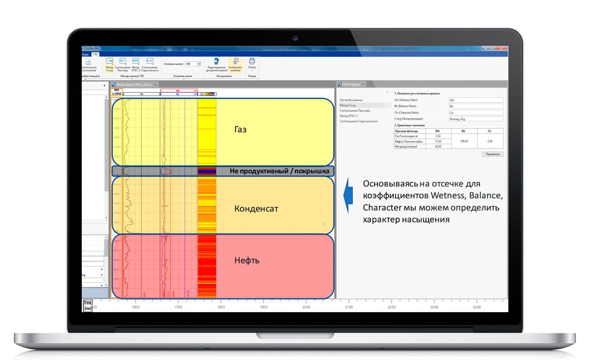Image resolution: width=591 pixels, height=364 pixels.
Task: Close the Mud logging panel tab
Action: [363, 84]
